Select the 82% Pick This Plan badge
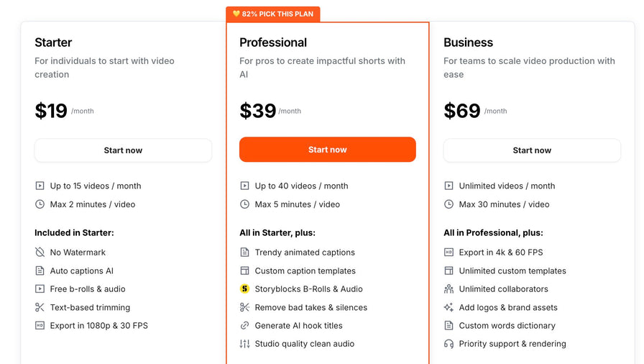 tap(273, 14)
